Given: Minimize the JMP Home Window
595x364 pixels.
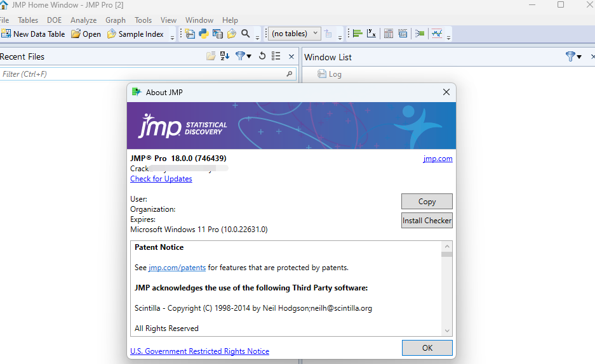Looking at the screenshot, I should click(x=532, y=5).
